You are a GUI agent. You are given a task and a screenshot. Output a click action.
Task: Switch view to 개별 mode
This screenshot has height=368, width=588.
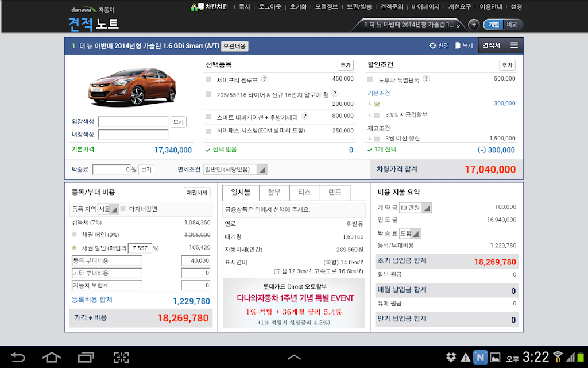coord(493,24)
